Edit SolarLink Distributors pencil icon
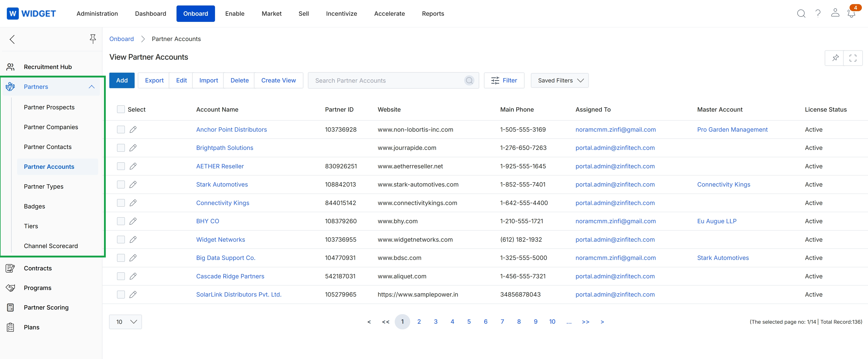 133,295
